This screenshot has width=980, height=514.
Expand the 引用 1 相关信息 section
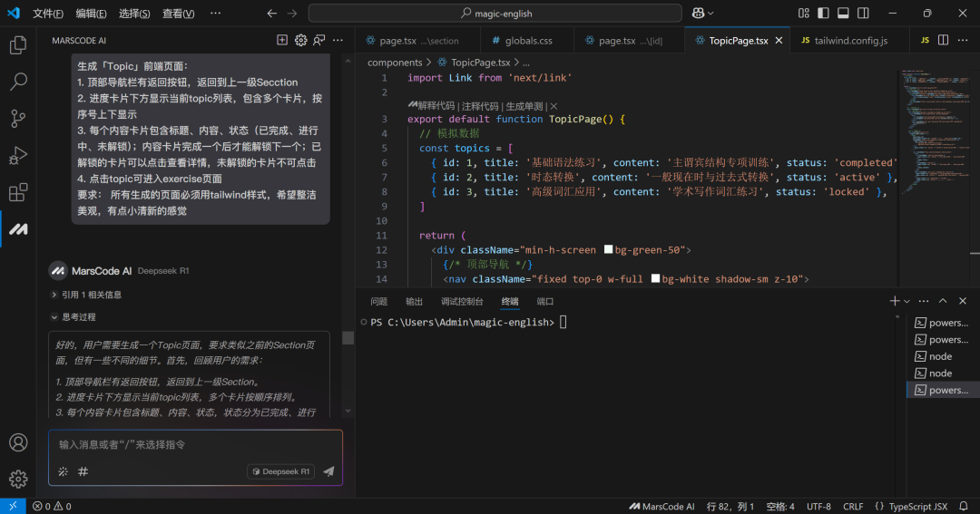[x=86, y=295]
